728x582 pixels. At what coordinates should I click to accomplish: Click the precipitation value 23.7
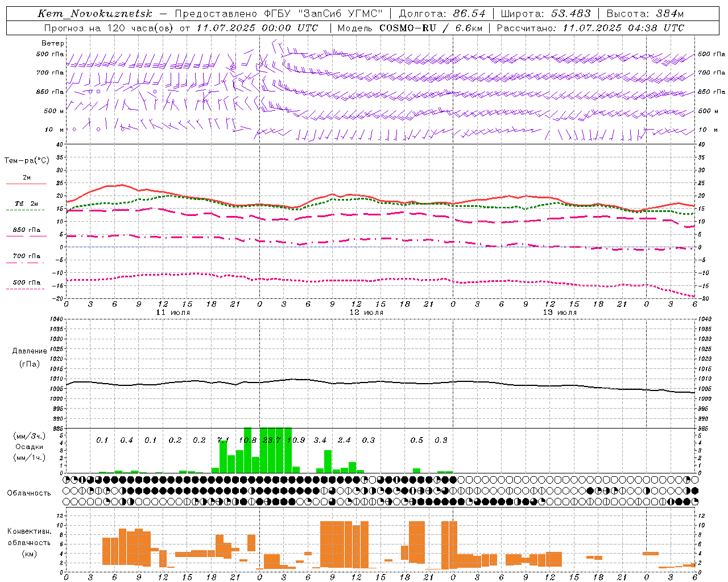click(271, 440)
